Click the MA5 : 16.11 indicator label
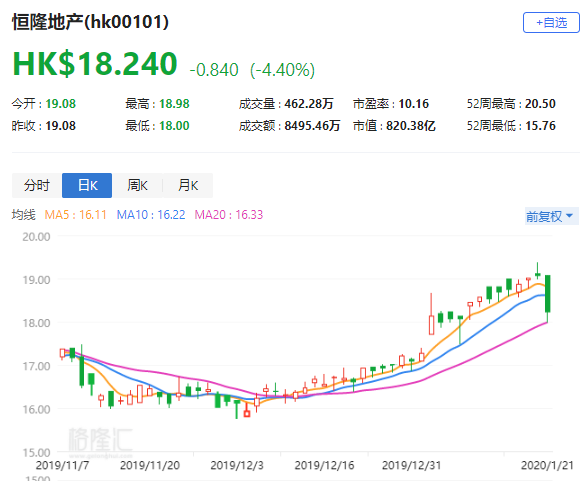Screen dimensions: 580x481 75,215
